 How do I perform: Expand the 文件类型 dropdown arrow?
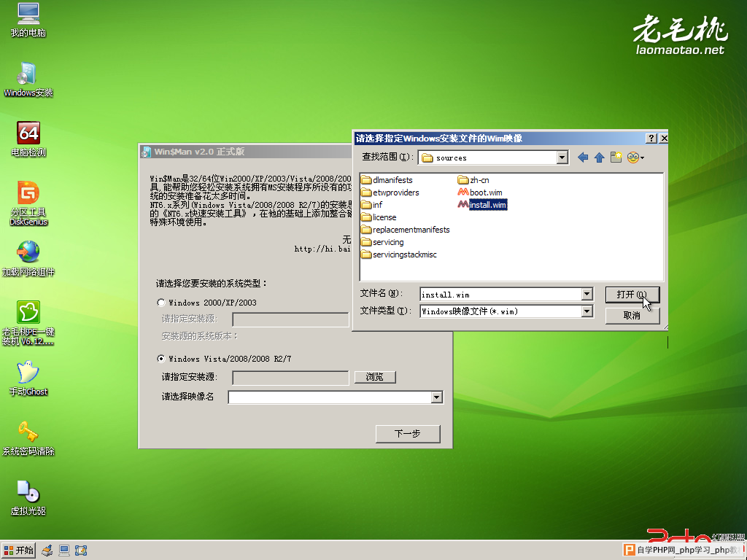click(x=587, y=311)
